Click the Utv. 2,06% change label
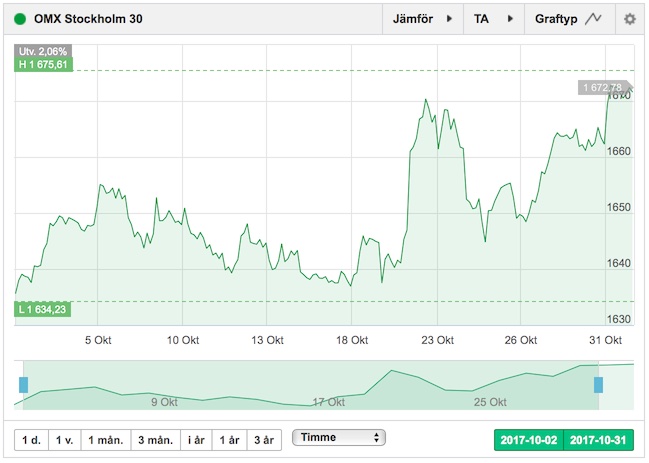Viewport: 649px width, 463px height. coord(43,51)
